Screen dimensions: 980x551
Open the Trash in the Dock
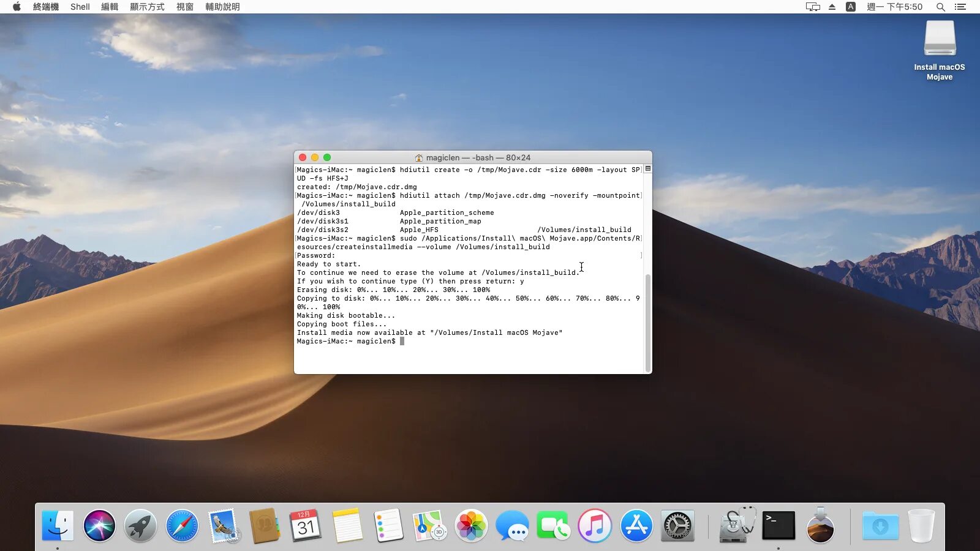pyautogui.click(x=921, y=525)
